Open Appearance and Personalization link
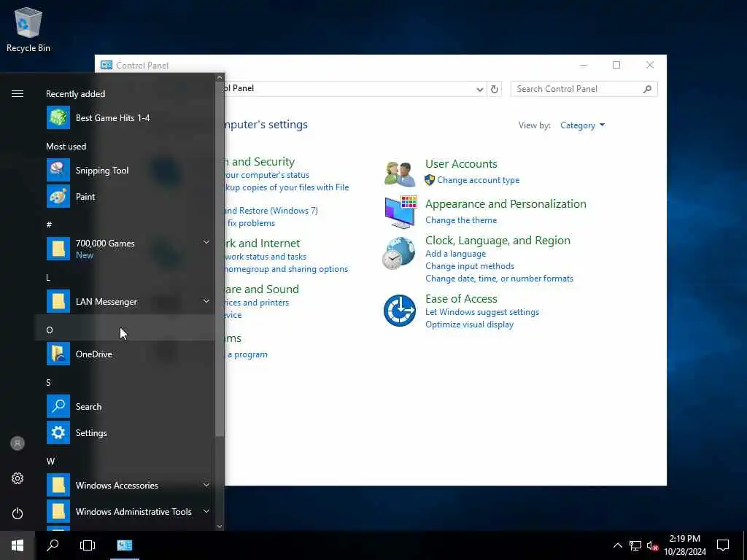 (506, 204)
